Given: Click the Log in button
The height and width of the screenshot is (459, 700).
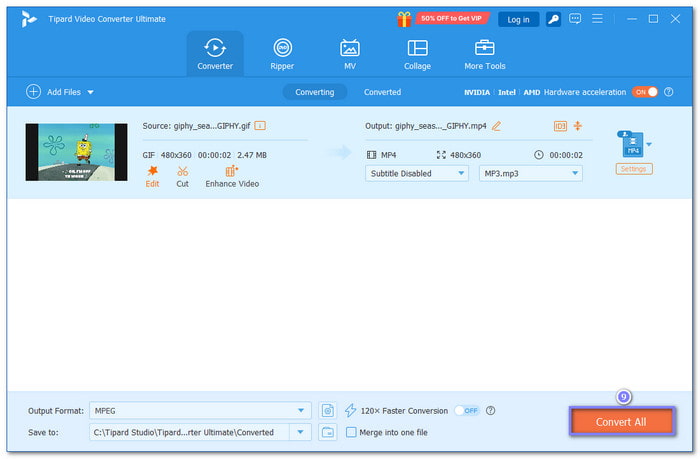Looking at the screenshot, I should click(518, 19).
